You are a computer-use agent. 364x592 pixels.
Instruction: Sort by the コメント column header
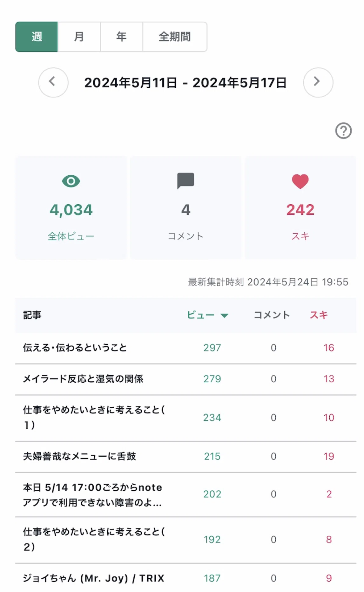coord(272,315)
